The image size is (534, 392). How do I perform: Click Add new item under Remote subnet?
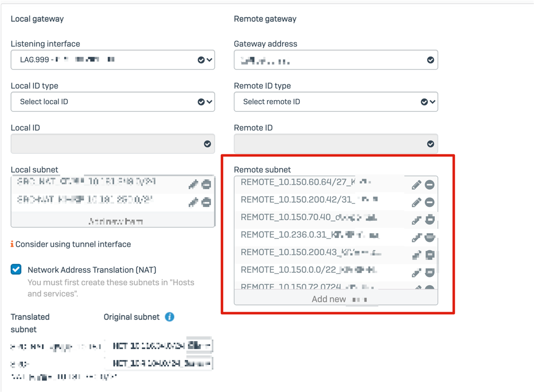coord(336,299)
